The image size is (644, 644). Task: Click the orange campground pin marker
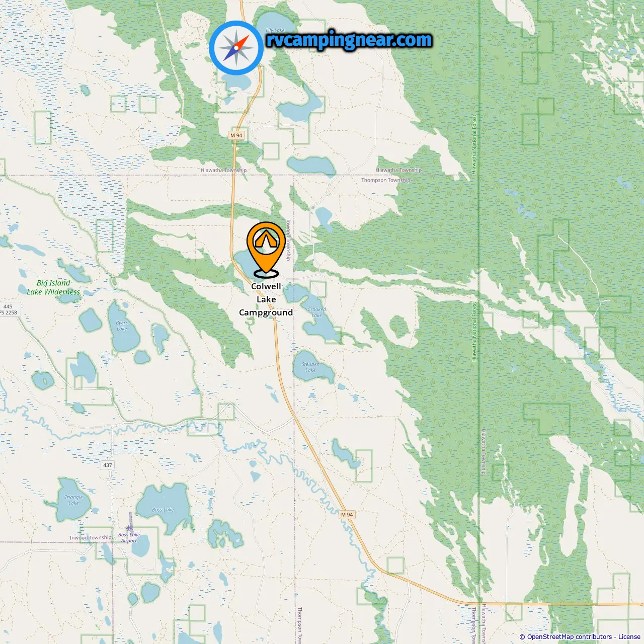(266, 250)
